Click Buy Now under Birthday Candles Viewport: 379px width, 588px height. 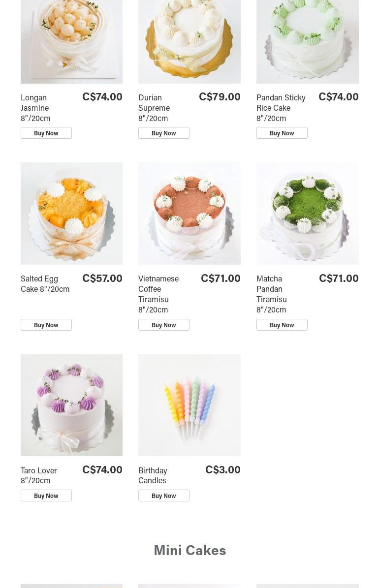tap(163, 495)
